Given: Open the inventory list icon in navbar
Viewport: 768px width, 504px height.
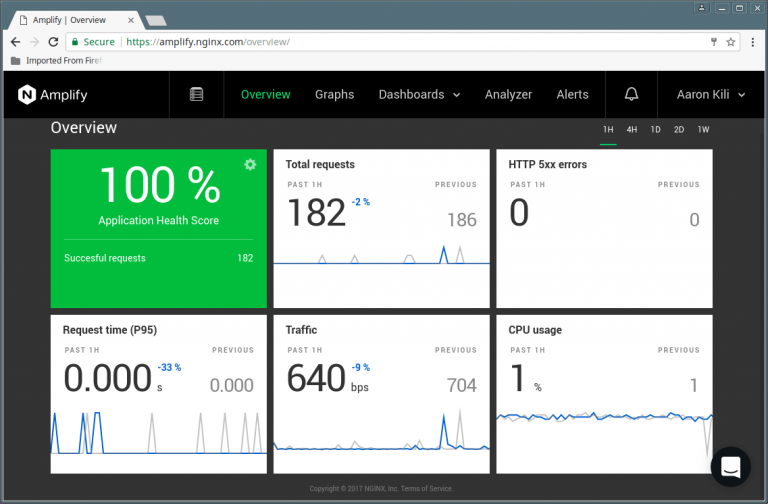Looking at the screenshot, I should (196, 94).
